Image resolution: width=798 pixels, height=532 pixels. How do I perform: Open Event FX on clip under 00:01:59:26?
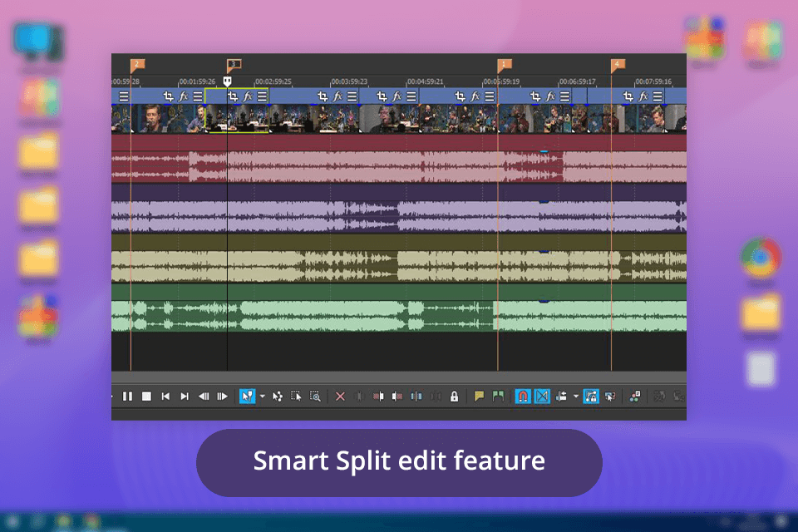pos(184,96)
